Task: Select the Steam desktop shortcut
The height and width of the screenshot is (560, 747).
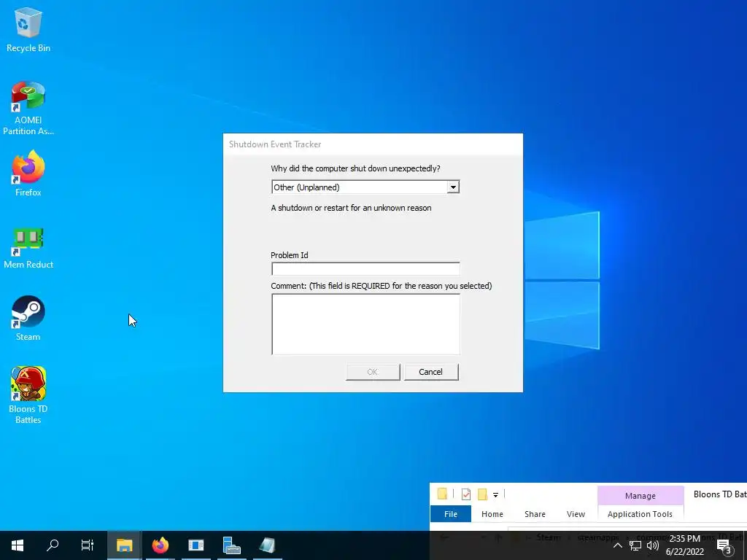Action: pyautogui.click(x=28, y=318)
